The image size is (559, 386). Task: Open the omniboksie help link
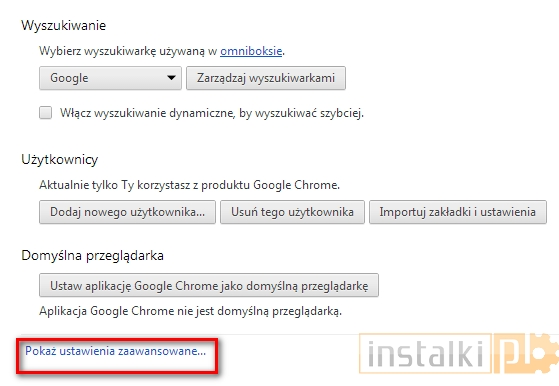(251, 51)
